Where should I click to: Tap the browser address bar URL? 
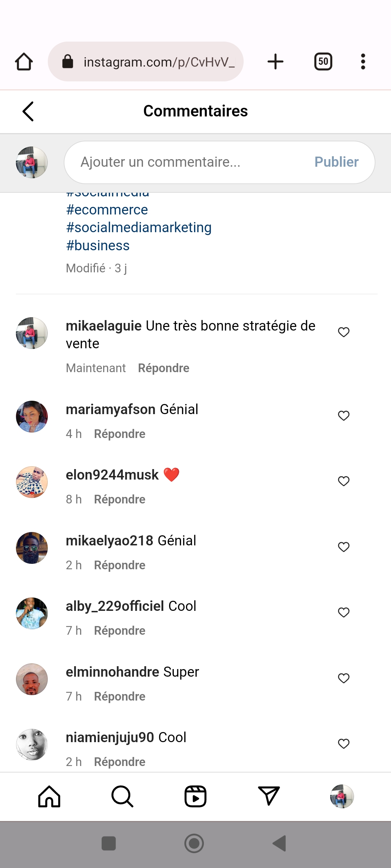[159, 62]
